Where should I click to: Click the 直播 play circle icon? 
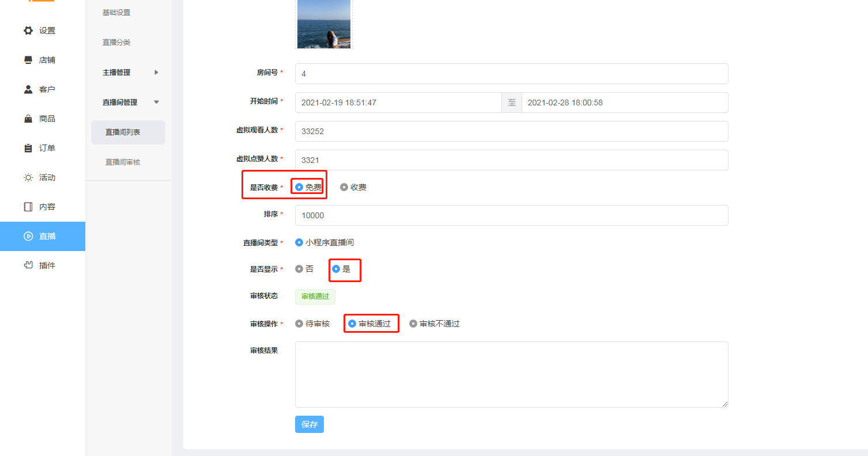[28, 236]
